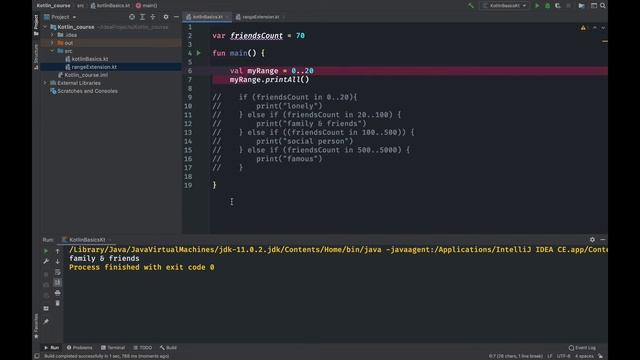This screenshot has height=360, width=640.
Task: Open Project panel settings gear
Action: (x=166, y=17)
